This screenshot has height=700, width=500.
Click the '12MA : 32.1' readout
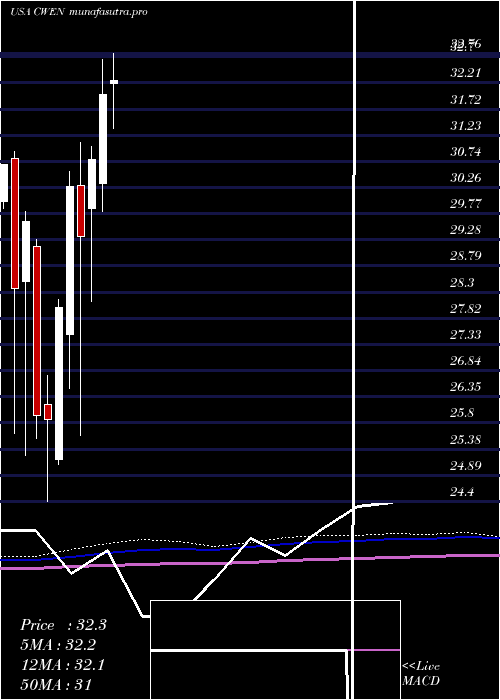coord(62,665)
